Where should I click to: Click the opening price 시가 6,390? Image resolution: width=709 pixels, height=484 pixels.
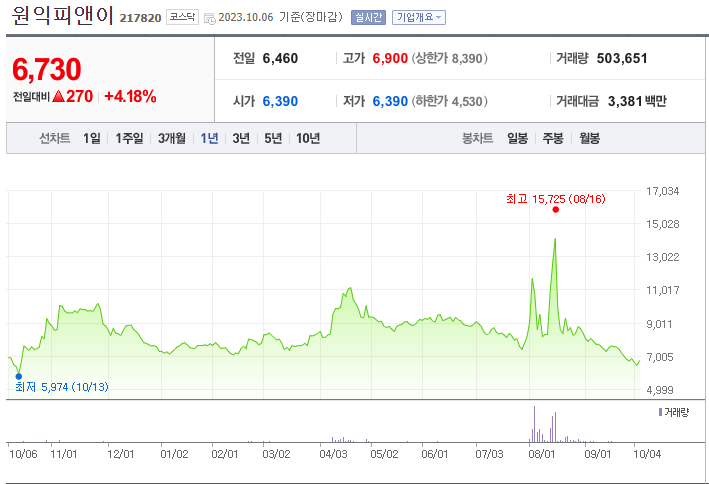280,101
